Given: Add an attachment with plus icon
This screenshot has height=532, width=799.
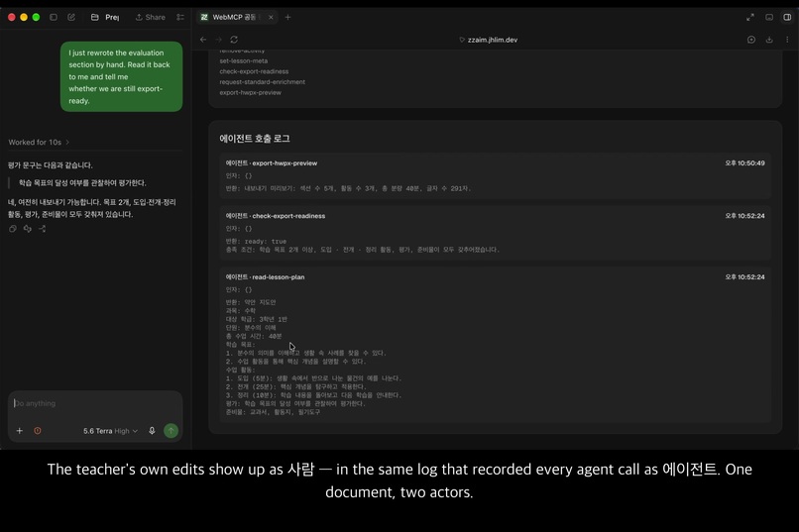Looking at the screenshot, I should pyautogui.click(x=20, y=431).
